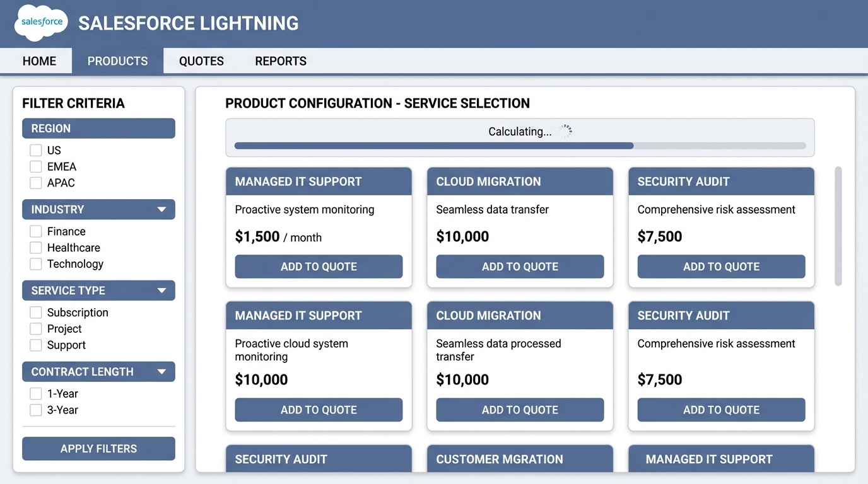This screenshot has width=868, height=484.
Task: Click APPLY FILTERS
Action: [98, 449]
